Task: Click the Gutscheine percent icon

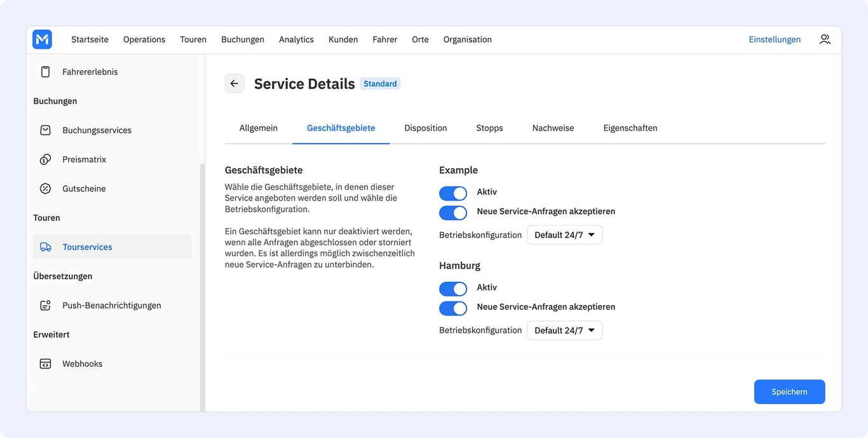Action: tap(45, 189)
